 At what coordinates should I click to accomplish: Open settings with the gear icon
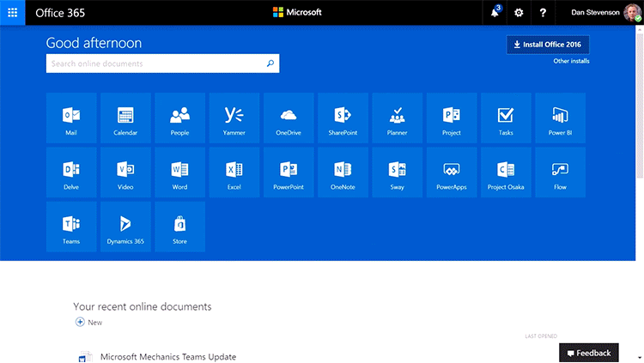point(519,13)
